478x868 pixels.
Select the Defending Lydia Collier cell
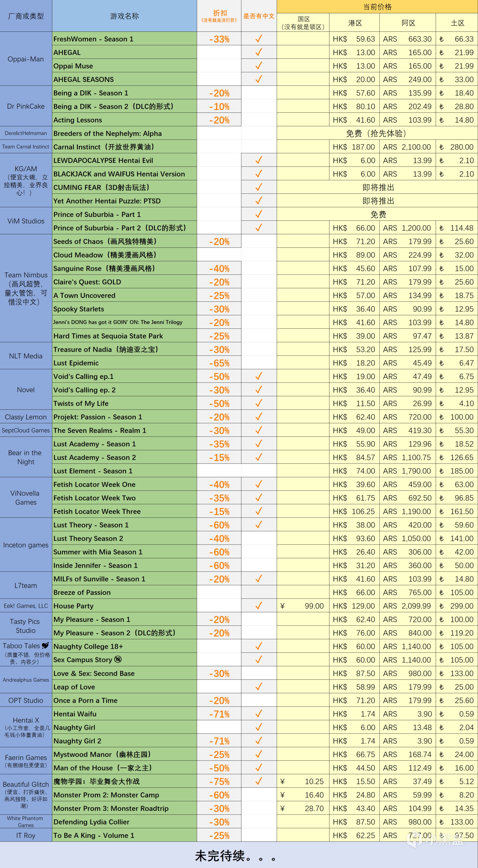[124, 821]
